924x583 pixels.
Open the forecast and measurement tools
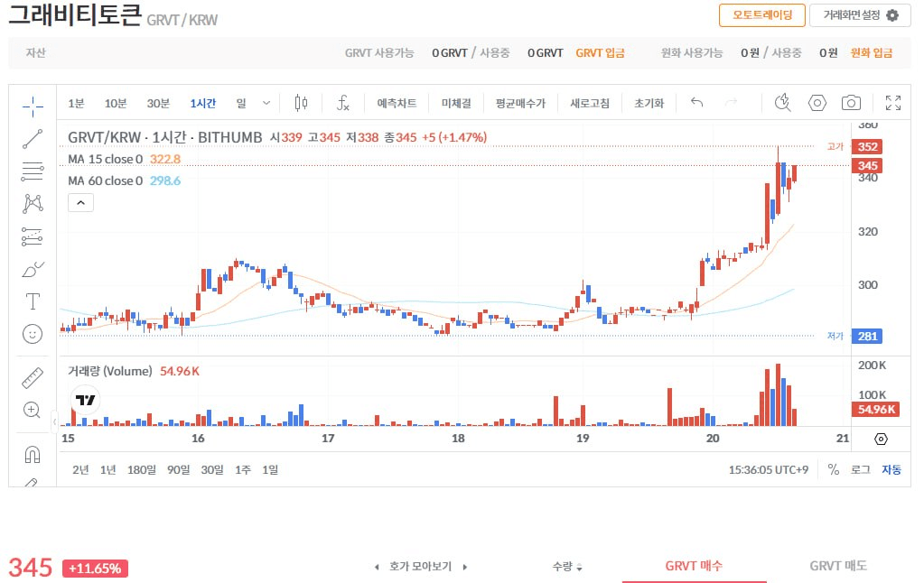pyautogui.click(x=33, y=236)
